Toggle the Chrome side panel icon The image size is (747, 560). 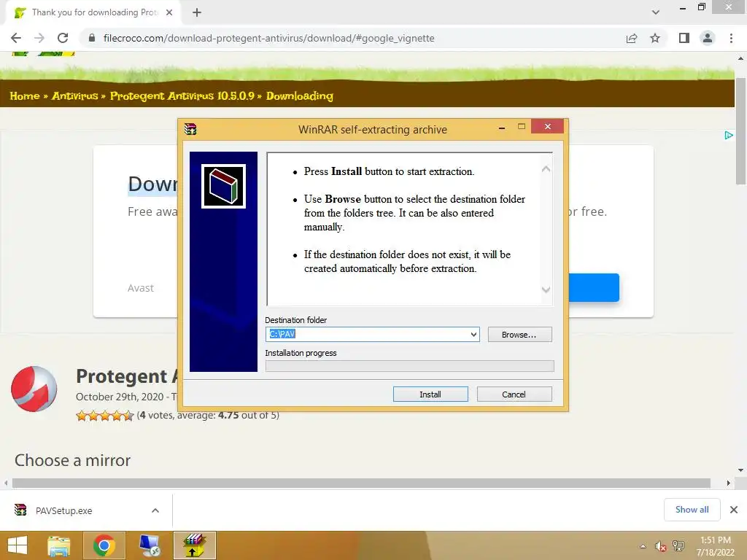pos(684,38)
